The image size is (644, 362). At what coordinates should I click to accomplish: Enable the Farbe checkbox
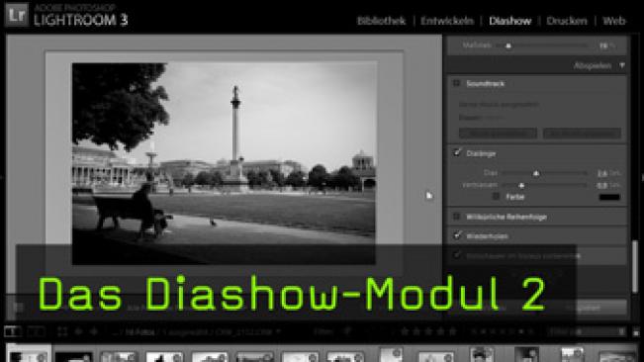click(497, 197)
